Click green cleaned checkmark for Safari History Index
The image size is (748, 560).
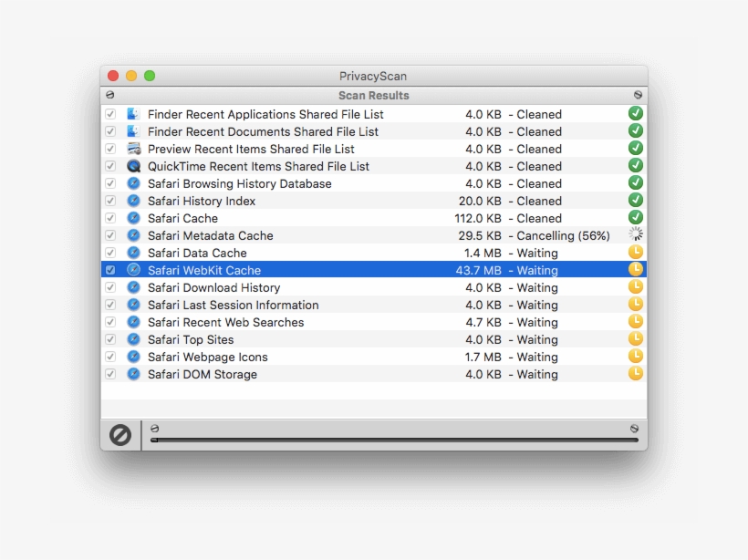coord(636,201)
